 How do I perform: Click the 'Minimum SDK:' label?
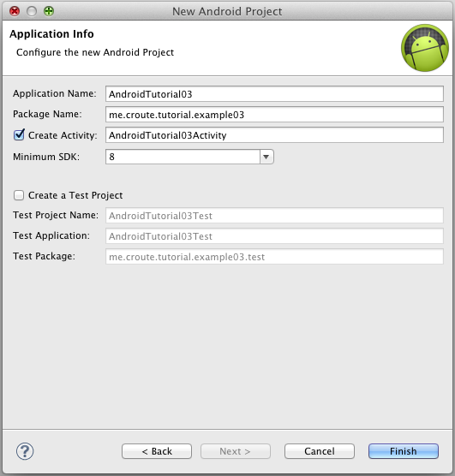[46, 157]
